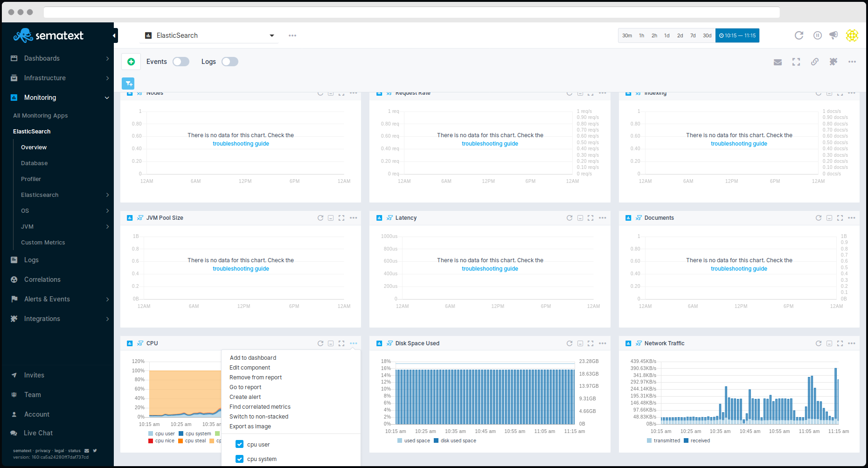Collapse the left sidebar arrow

point(114,35)
